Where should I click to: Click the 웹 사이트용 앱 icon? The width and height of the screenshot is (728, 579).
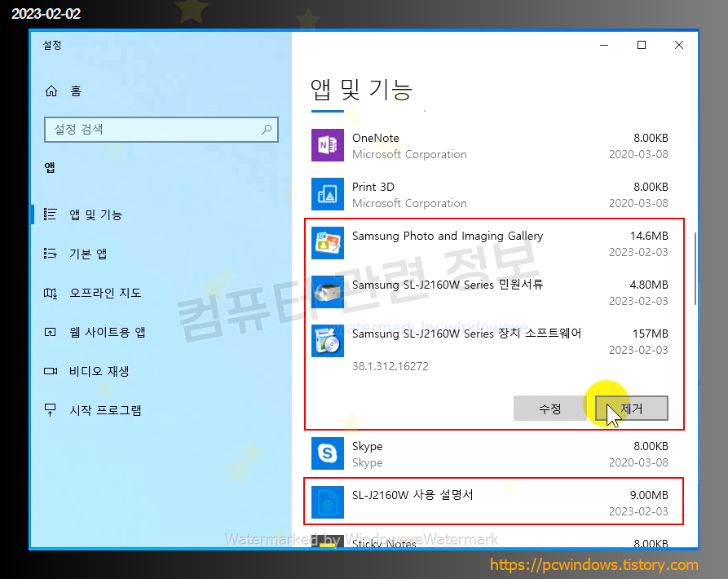click(x=51, y=332)
